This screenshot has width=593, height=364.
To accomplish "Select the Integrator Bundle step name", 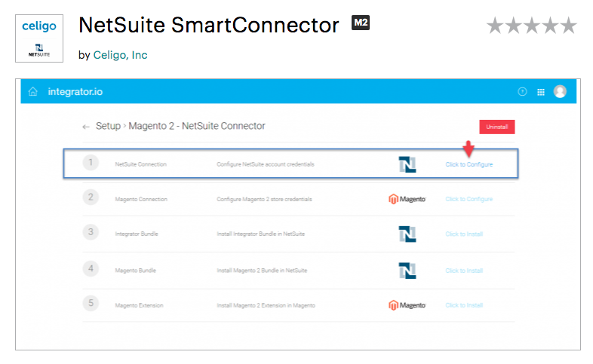I will (x=137, y=234).
